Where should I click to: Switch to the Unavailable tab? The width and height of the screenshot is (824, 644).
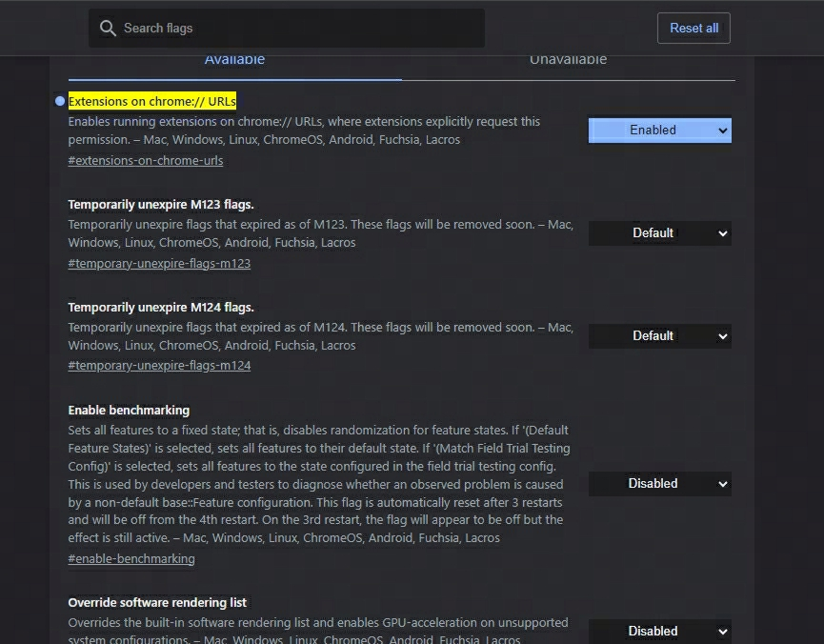click(568, 61)
